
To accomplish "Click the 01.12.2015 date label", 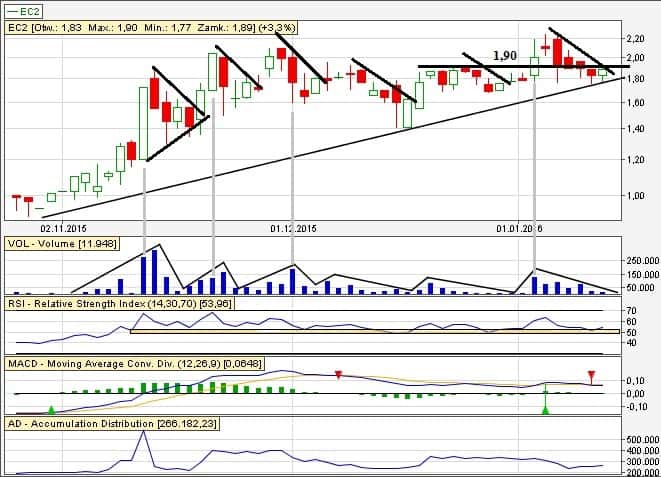I will 292,228.
